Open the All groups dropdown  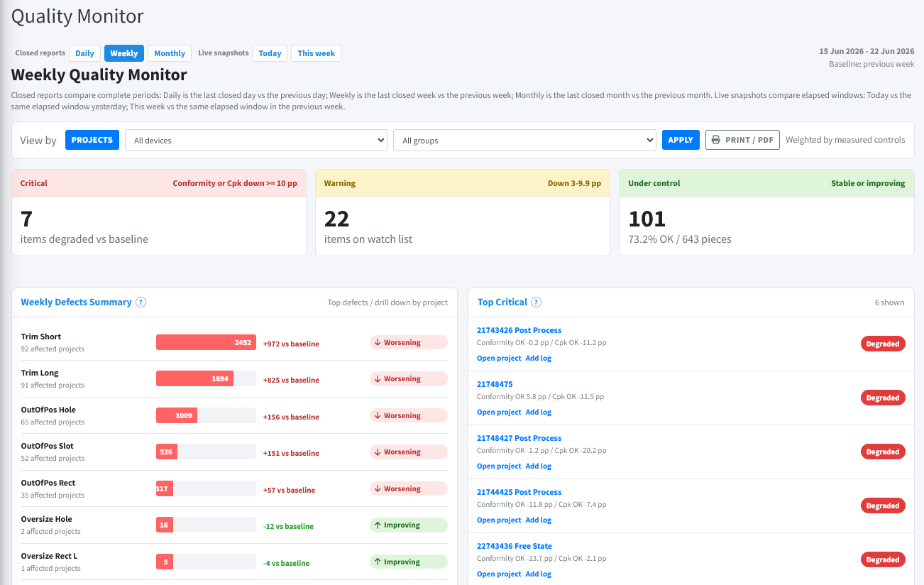pyautogui.click(x=524, y=140)
